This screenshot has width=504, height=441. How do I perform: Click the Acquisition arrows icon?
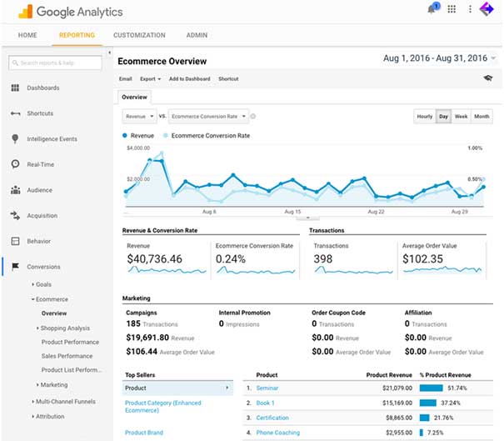pyautogui.click(x=15, y=216)
